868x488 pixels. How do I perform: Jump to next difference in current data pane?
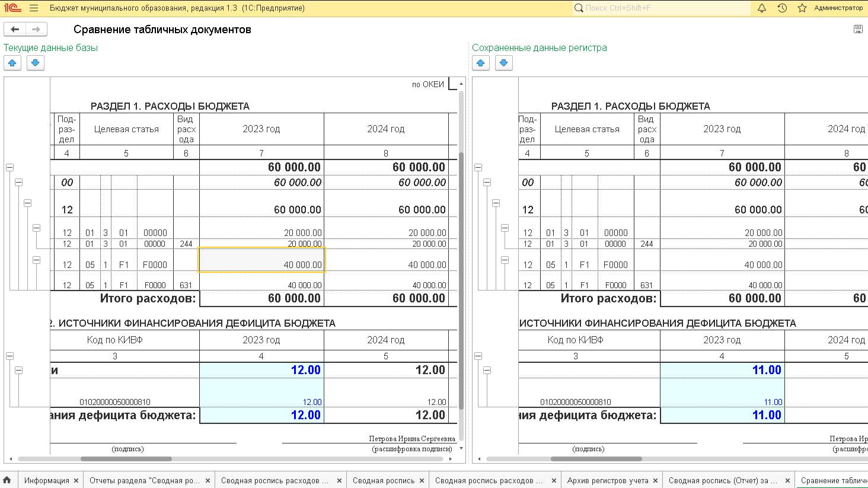[x=36, y=63]
